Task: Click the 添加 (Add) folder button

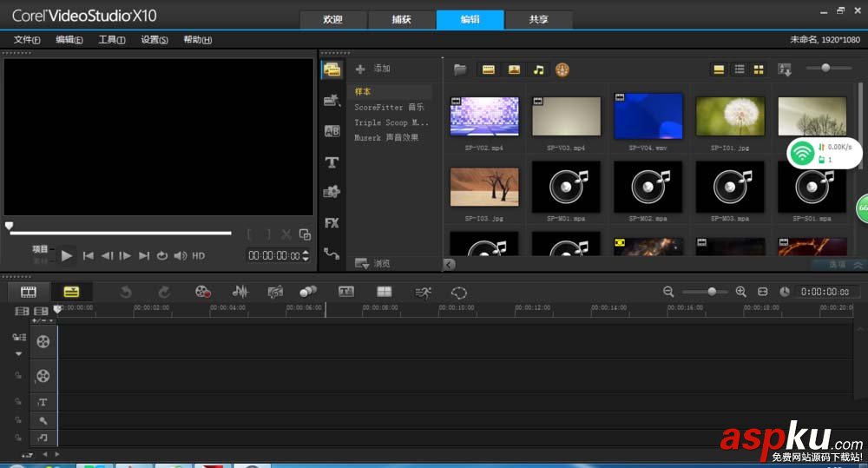Action: click(373, 69)
